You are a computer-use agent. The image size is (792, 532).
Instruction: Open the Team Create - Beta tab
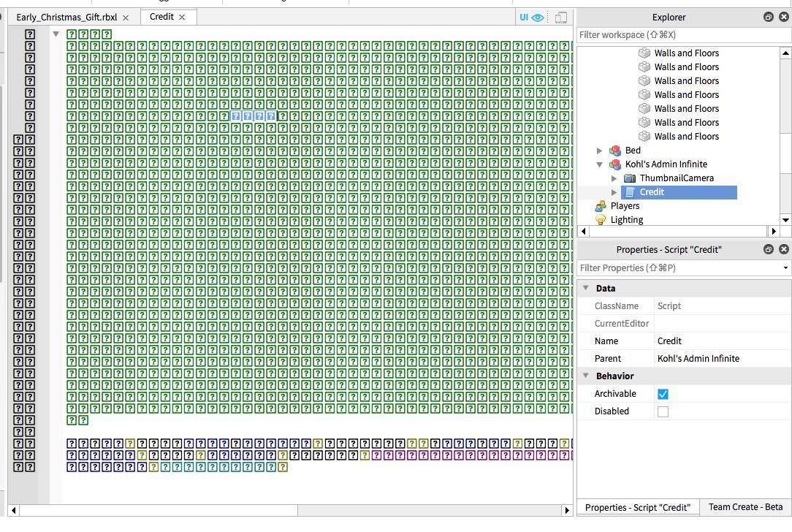click(x=745, y=507)
